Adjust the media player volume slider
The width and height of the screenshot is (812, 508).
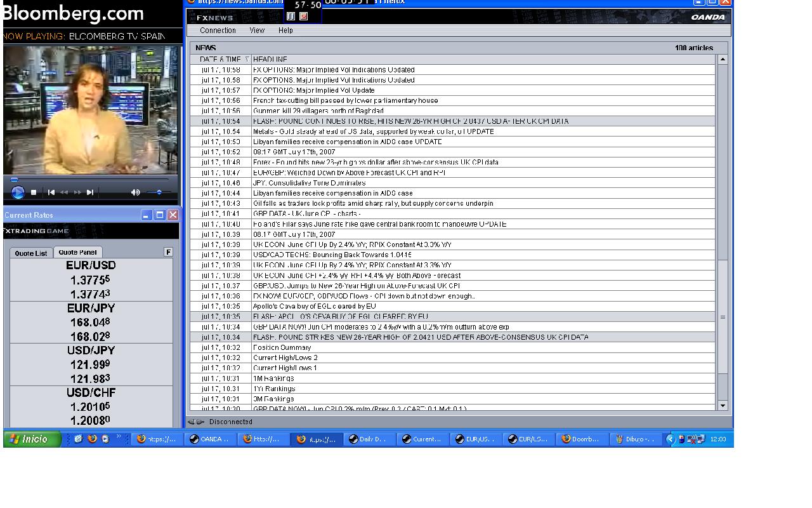[x=159, y=192]
